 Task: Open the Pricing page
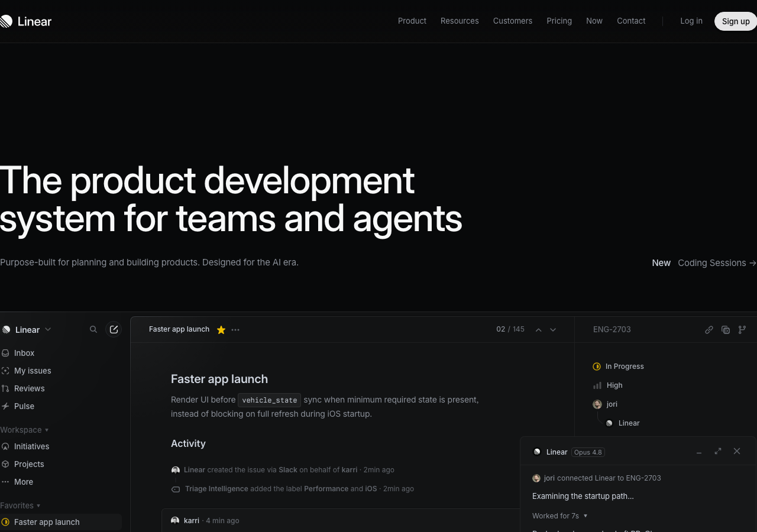559,21
